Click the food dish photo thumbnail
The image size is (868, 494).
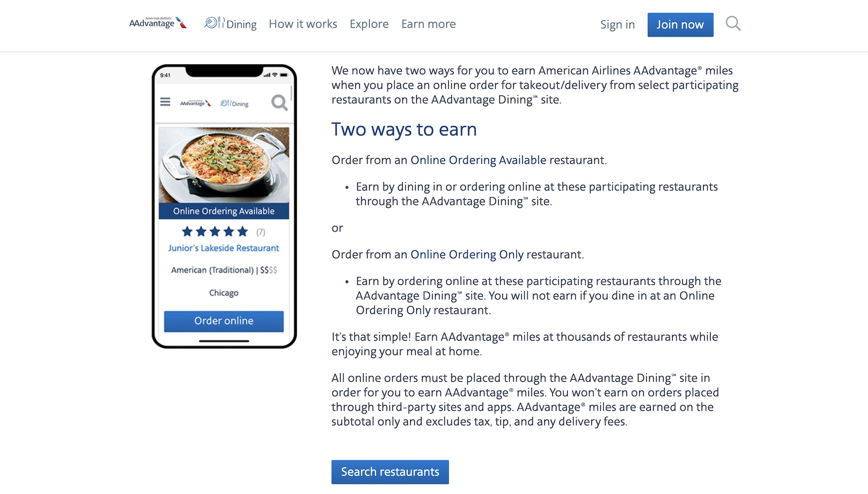[x=224, y=165]
